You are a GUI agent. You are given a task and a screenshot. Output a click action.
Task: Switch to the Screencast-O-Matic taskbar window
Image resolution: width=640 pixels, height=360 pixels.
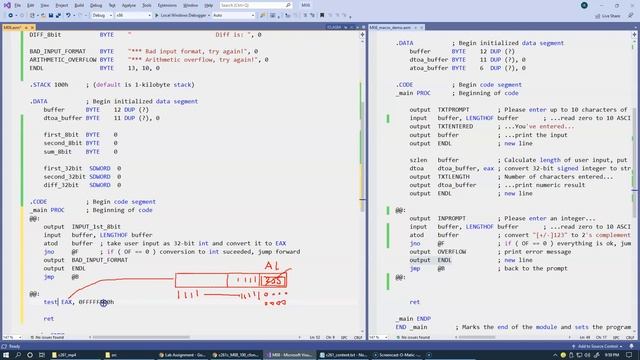pos(397,355)
